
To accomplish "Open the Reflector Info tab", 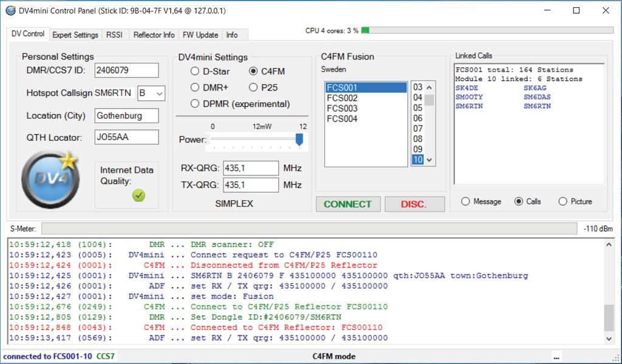I will pos(154,35).
